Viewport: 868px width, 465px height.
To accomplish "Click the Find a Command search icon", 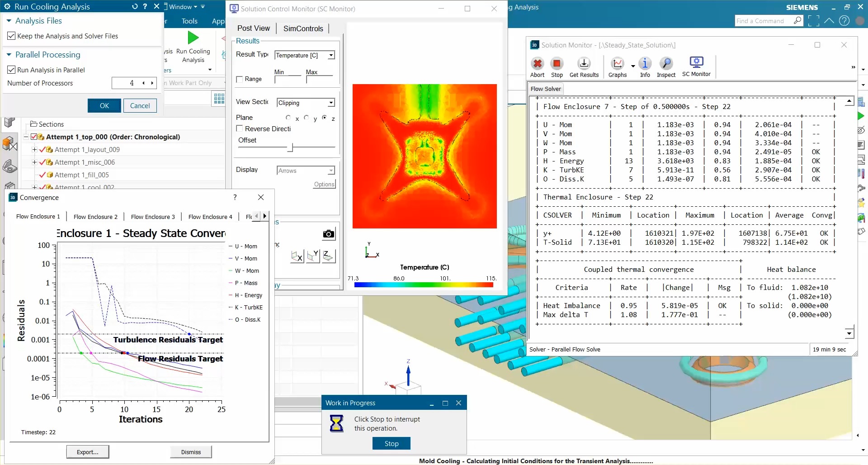I will 797,20.
